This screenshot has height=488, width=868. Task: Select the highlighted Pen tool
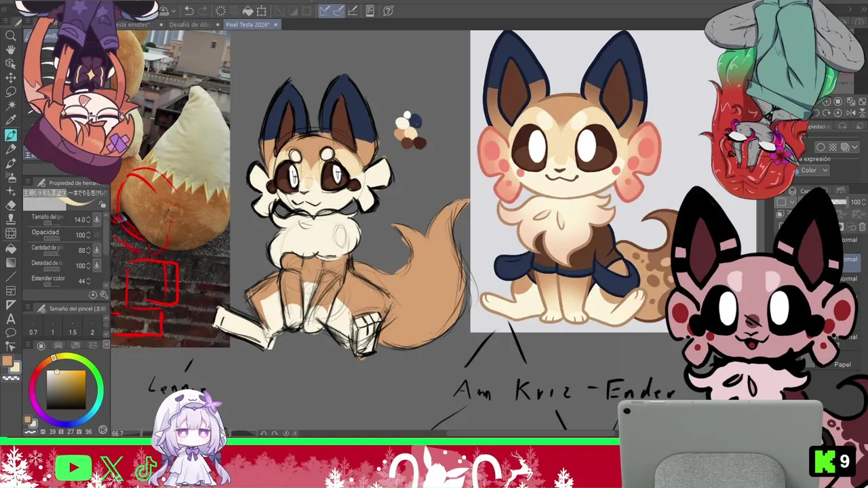(11, 135)
